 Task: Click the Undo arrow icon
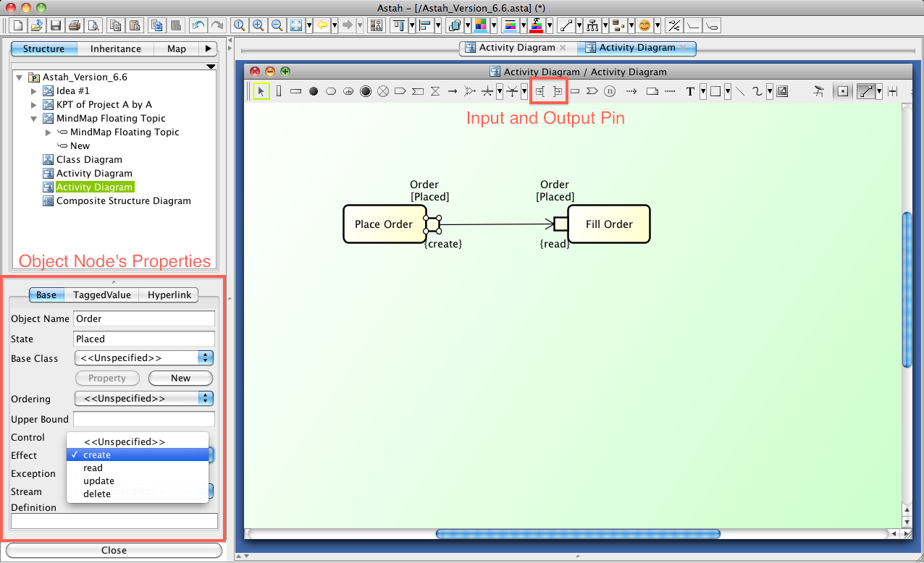(198, 25)
